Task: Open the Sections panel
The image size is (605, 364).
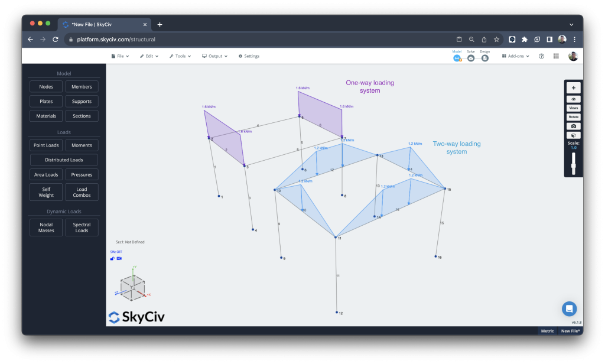Action: (82, 116)
